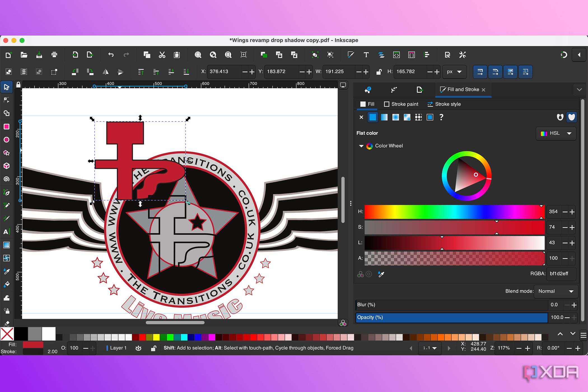The width and height of the screenshot is (588, 392).
Task: Open the HSL color mode dropdown
Action: click(x=556, y=133)
